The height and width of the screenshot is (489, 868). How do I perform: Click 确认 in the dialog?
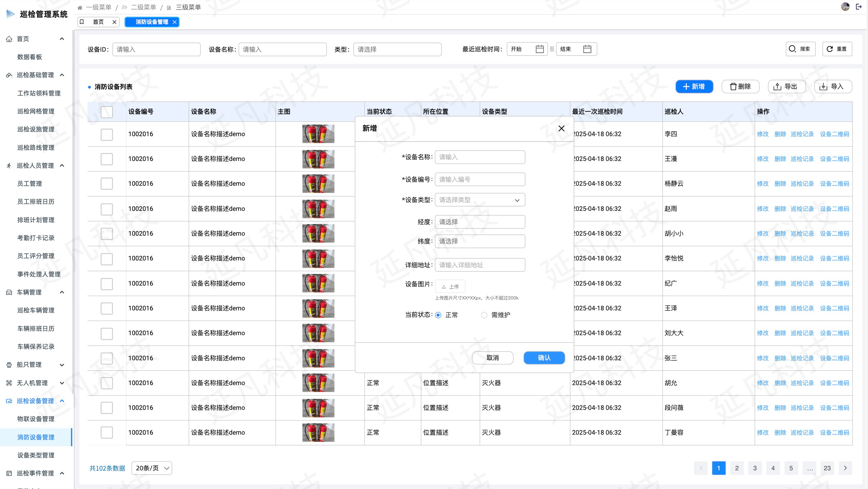(x=544, y=358)
